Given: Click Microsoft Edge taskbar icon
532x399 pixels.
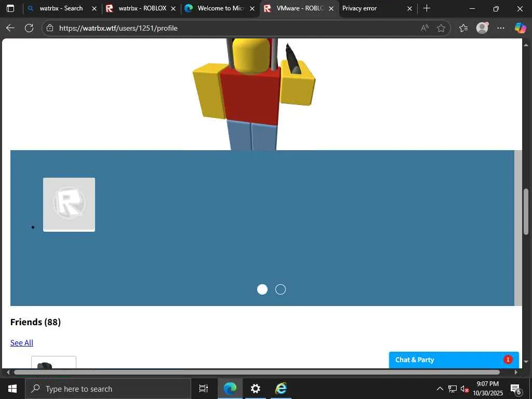Looking at the screenshot, I should click(x=230, y=389).
